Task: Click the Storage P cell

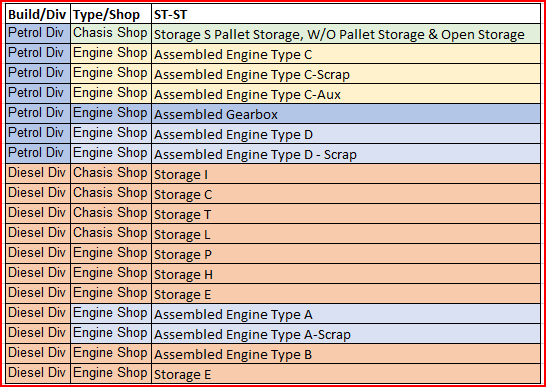Action: pos(346,254)
